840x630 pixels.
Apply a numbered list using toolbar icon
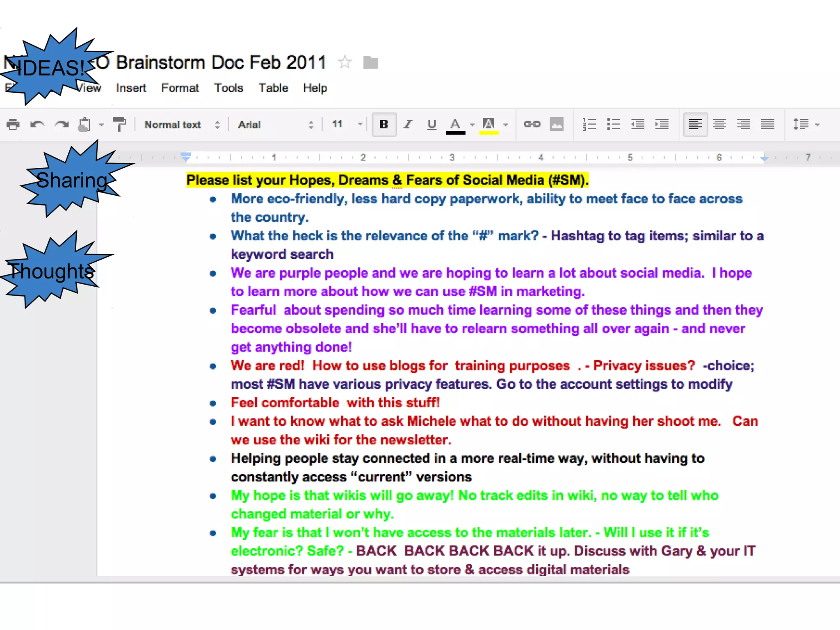(589, 124)
